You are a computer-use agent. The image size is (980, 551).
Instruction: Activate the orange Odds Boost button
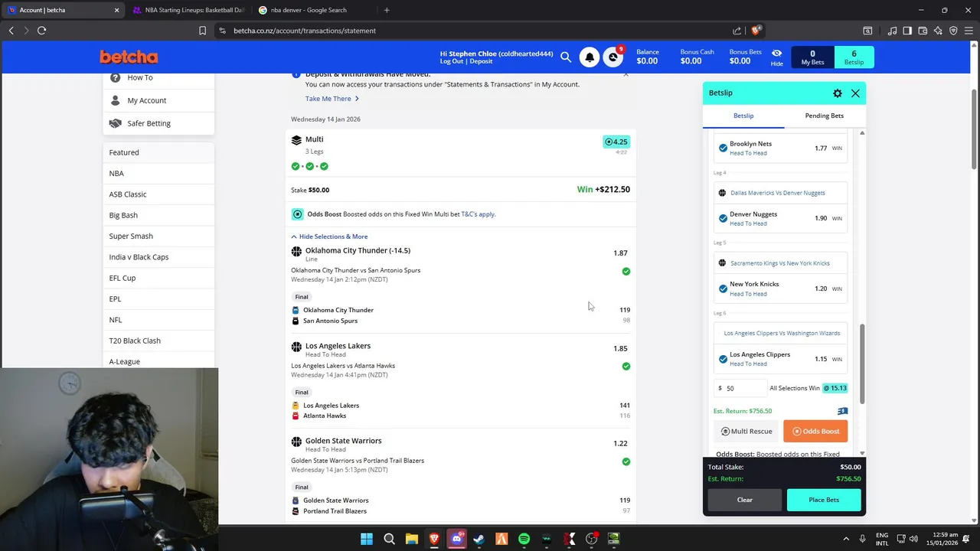(x=815, y=432)
